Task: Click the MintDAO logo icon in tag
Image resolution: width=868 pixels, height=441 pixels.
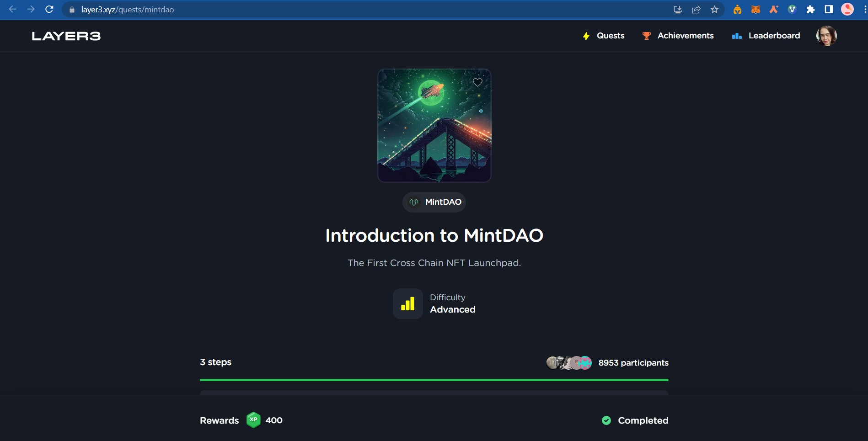Action: [x=414, y=202]
